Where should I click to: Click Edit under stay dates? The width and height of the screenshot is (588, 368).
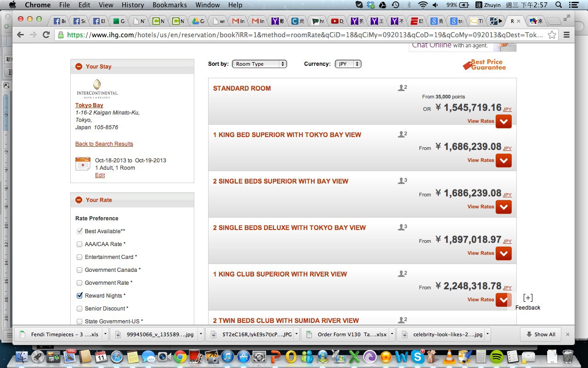[x=100, y=175]
